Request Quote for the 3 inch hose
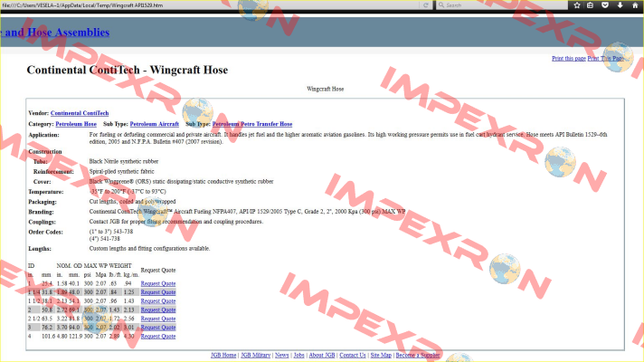Image resolution: width=644 pixels, height=362 pixels. pyautogui.click(x=158, y=328)
